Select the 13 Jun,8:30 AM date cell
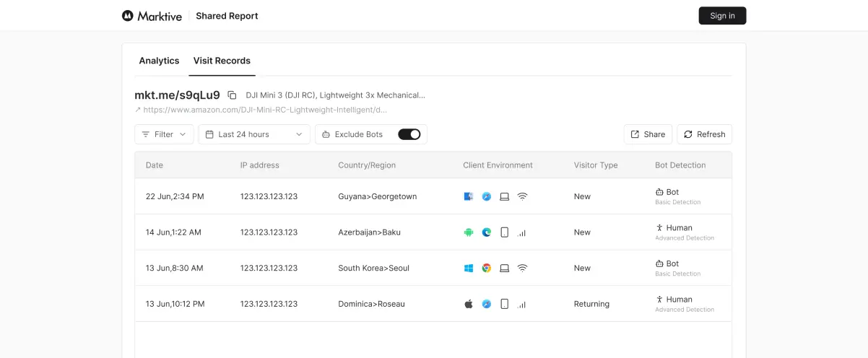Screen dimensions: 868x358 tap(175, 268)
